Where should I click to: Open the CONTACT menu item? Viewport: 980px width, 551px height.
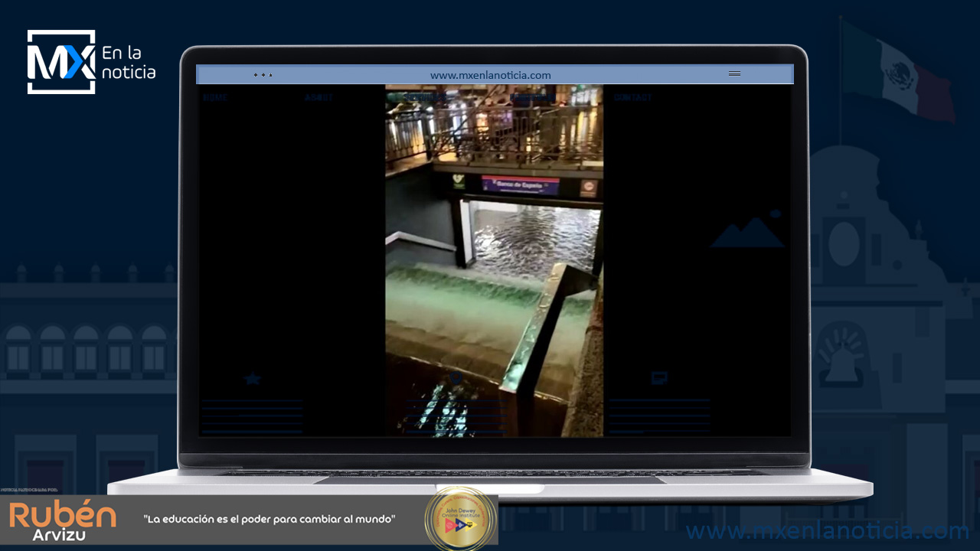pyautogui.click(x=632, y=98)
